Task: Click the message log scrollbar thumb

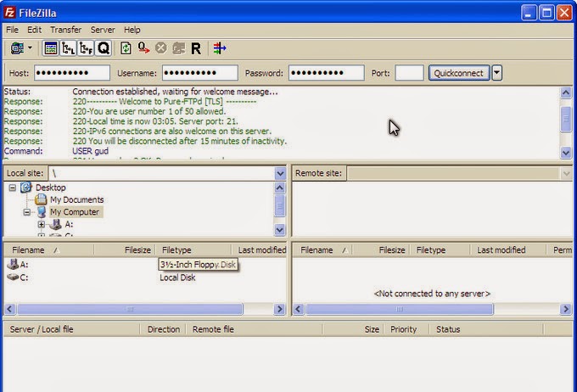Action: click(566, 119)
